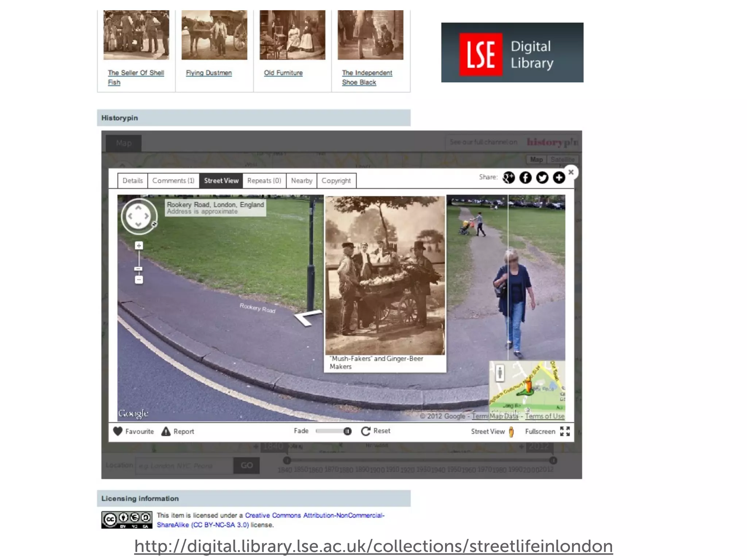Screen dimensions: 747x560
Task: Open the Copyright tab
Action: (x=336, y=181)
